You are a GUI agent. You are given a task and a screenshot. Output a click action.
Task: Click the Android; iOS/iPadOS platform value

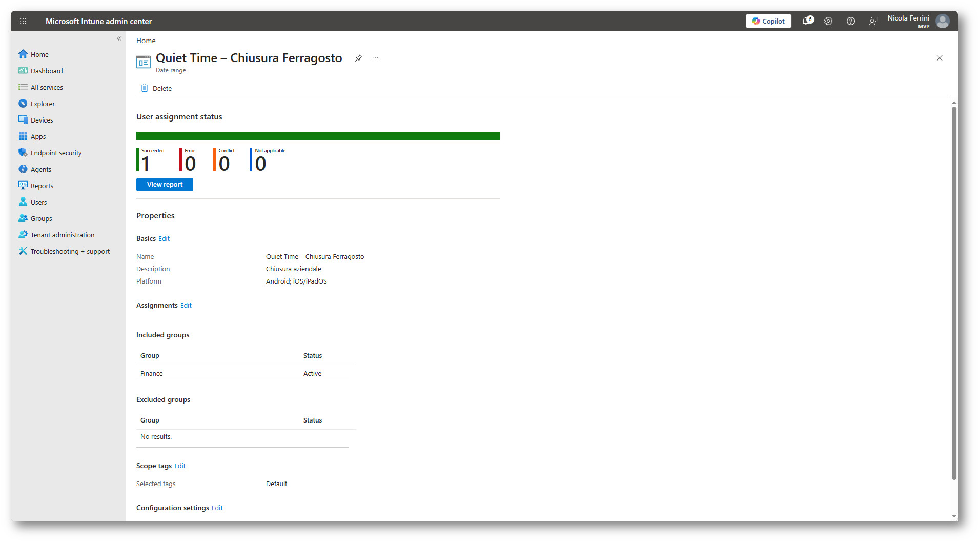point(296,281)
